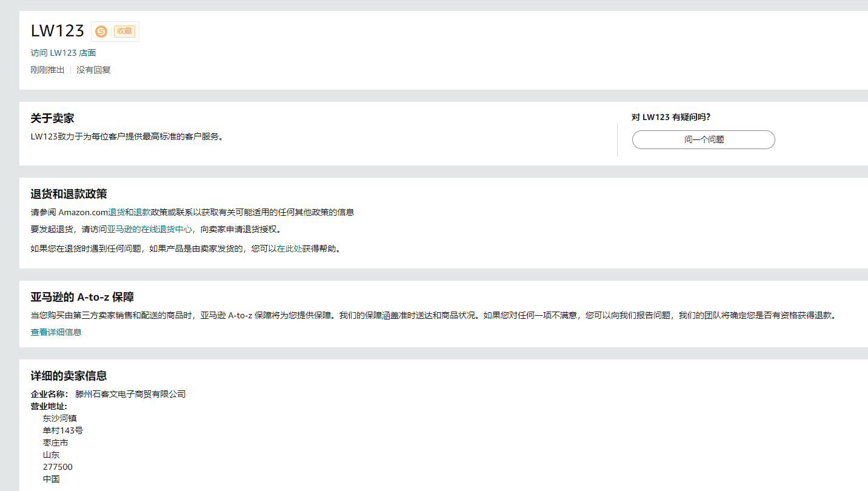Follow the 在此处 help link
Viewport: 868px width, 491px height.
click(x=290, y=249)
